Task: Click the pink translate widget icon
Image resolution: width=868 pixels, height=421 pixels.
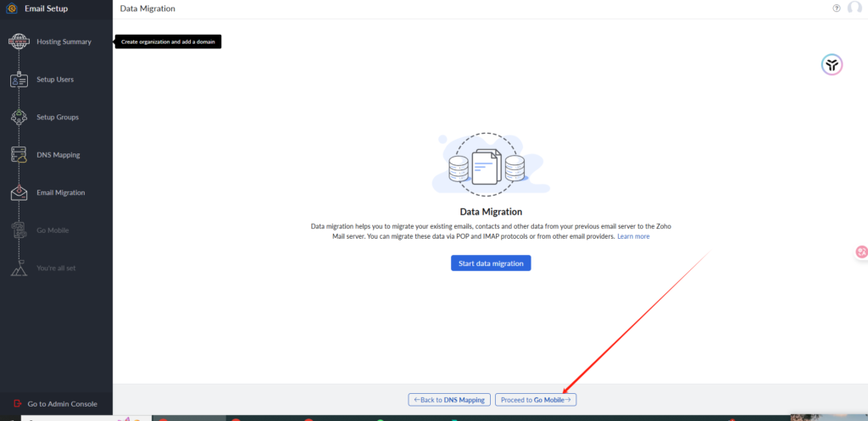Action: (x=861, y=252)
